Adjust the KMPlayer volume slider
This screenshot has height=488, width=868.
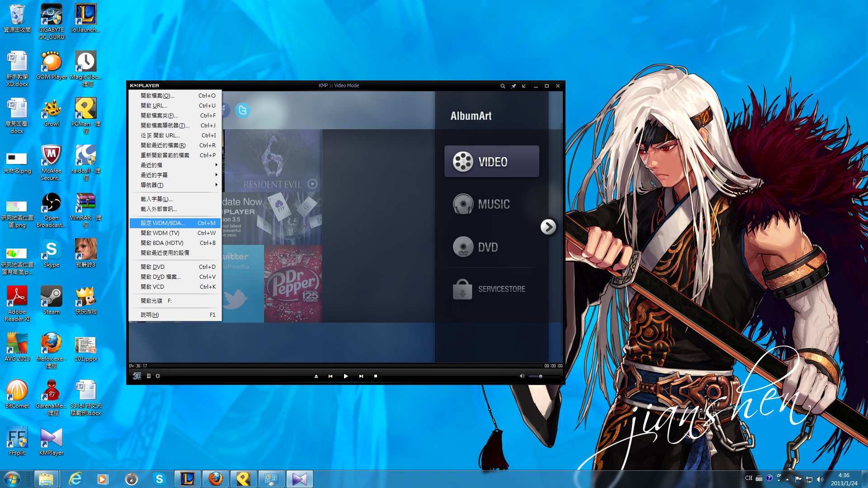tap(544, 376)
